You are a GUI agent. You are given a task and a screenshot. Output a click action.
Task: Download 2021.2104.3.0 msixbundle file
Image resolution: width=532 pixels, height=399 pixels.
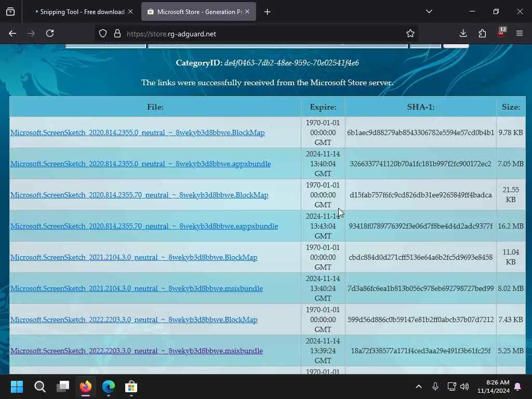(x=137, y=288)
